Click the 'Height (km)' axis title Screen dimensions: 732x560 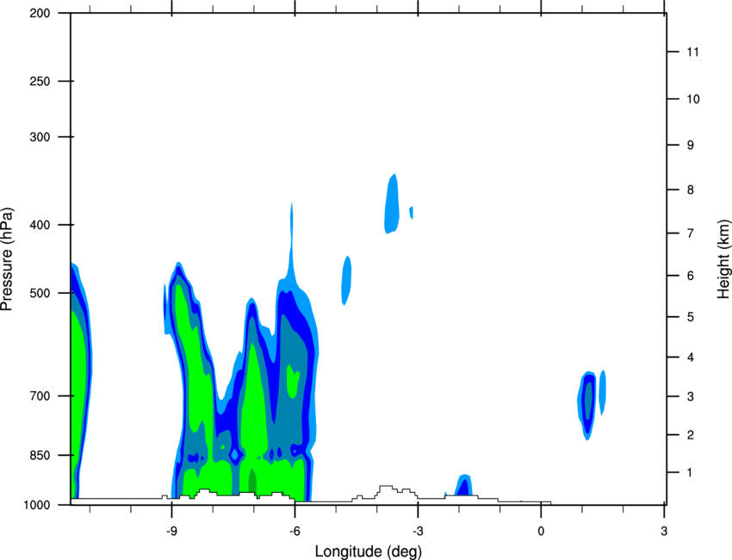tap(723, 259)
